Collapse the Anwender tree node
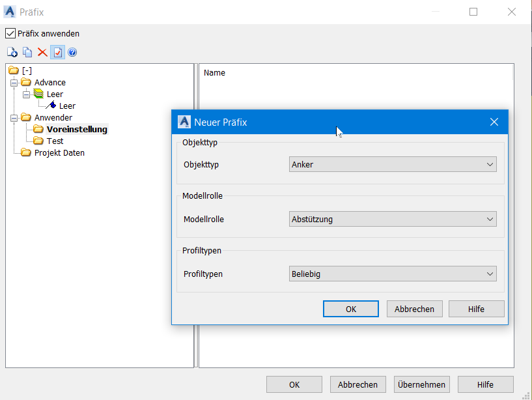532x400 pixels. [14, 117]
